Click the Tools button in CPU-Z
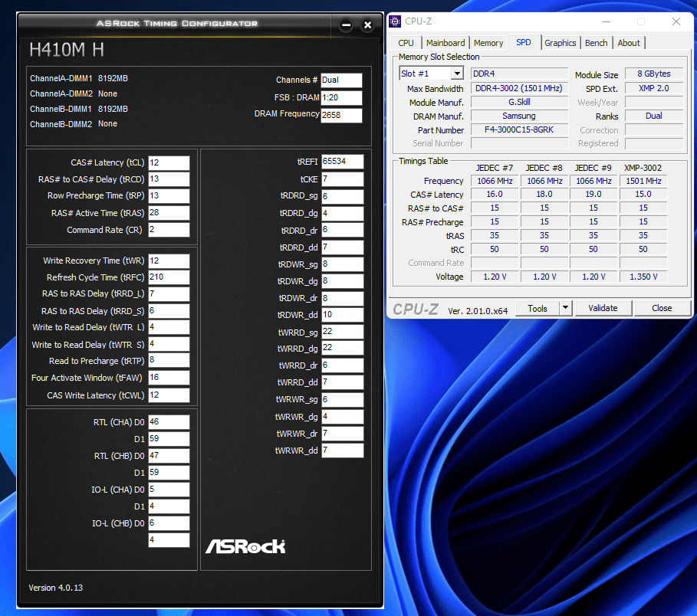 pos(537,308)
